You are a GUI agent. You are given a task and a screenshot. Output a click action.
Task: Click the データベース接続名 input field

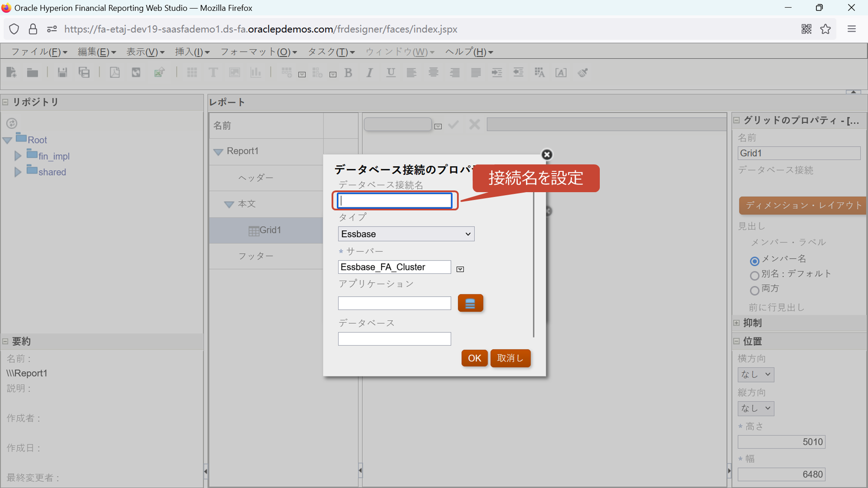click(x=395, y=200)
